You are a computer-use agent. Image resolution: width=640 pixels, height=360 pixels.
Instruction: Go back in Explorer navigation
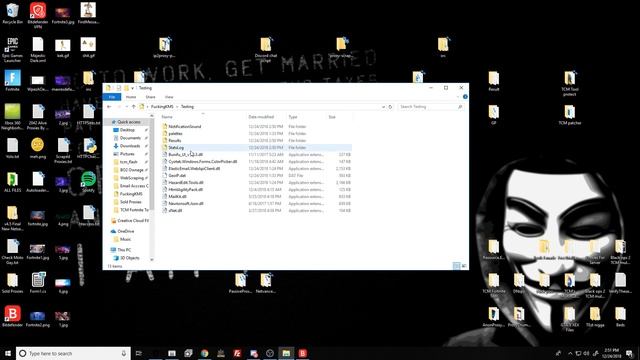pos(109,107)
